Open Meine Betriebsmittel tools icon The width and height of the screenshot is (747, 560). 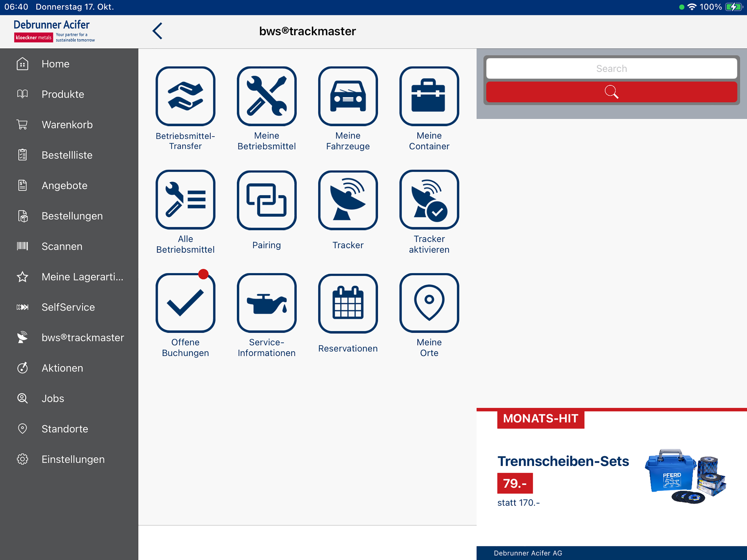tap(266, 96)
